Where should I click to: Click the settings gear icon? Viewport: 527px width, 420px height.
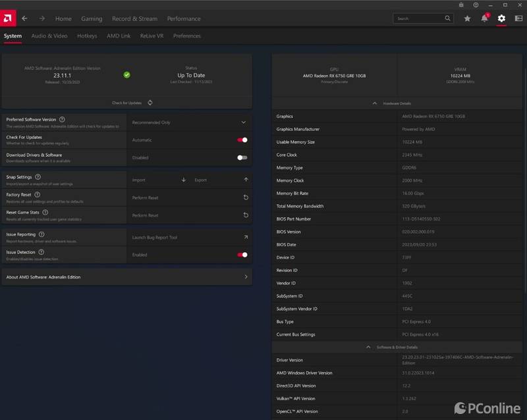click(x=501, y=18)
